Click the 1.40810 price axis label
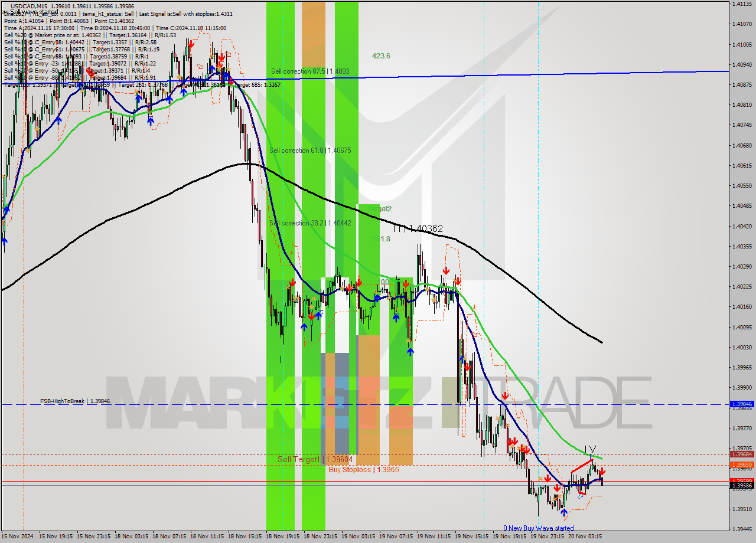 [741, 104]
